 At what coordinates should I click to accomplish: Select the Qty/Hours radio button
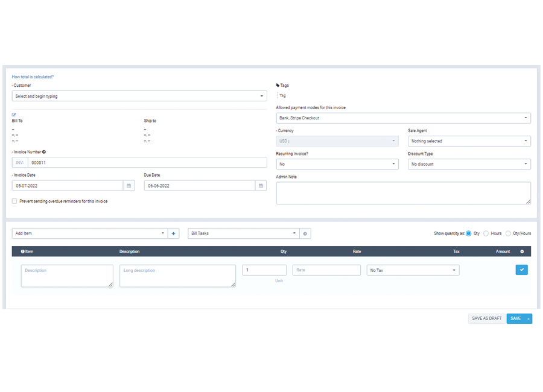508,233
